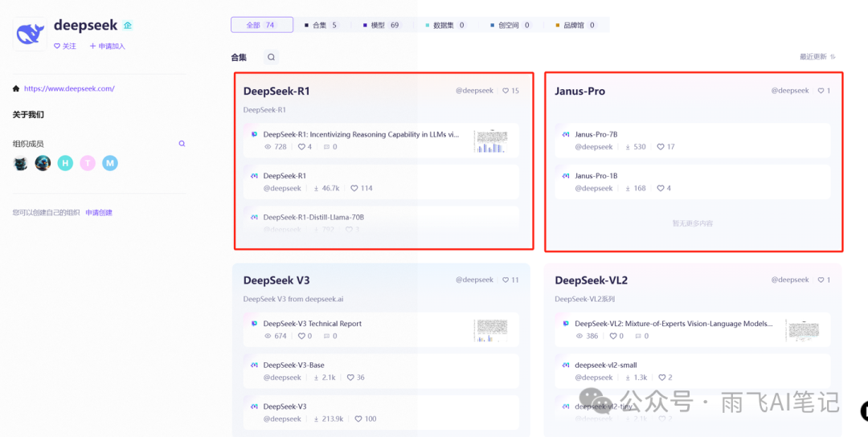Image resolution: width=868 pixels, height=437 pixels.
Task: Click the search icon next to 合集
Action: (272, 57)
